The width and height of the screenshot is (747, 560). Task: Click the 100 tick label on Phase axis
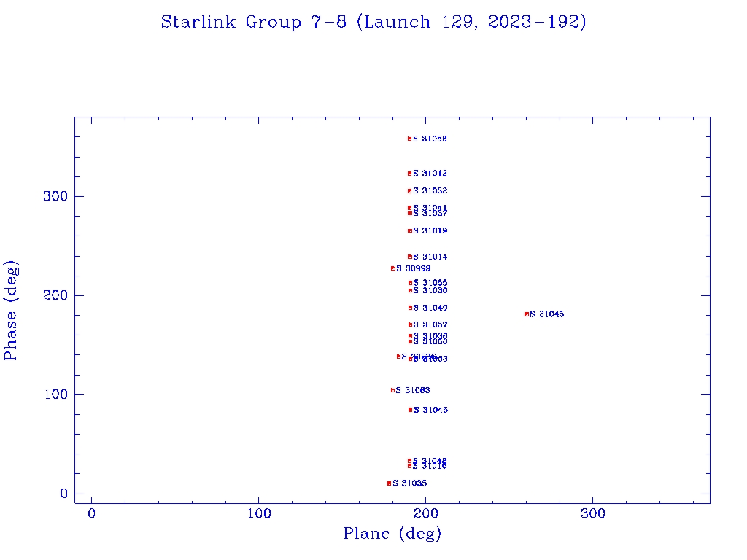click(x=55, y=394)
